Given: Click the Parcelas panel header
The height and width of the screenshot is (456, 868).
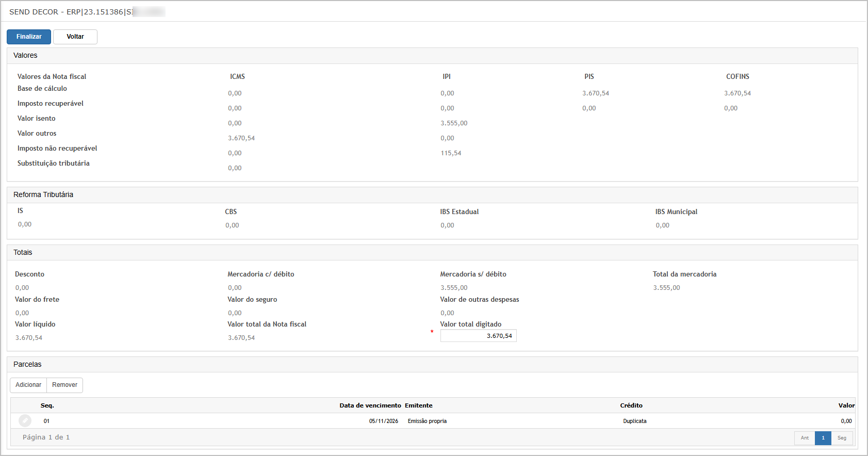Looking at the screenshot, I should click(432, 365).
